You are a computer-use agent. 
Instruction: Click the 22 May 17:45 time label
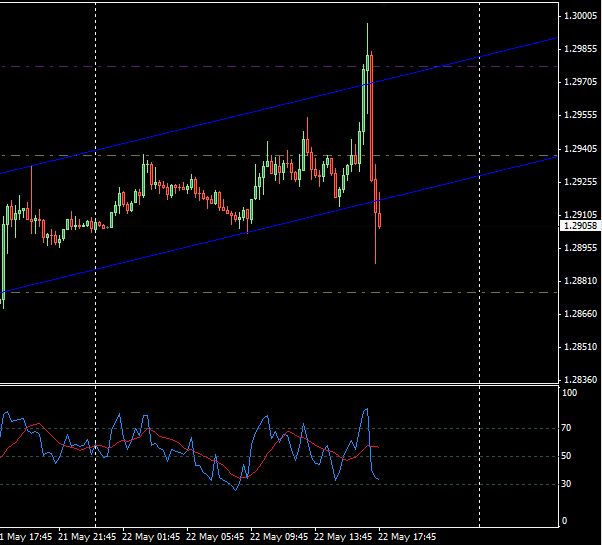click(x=407, y=537)
